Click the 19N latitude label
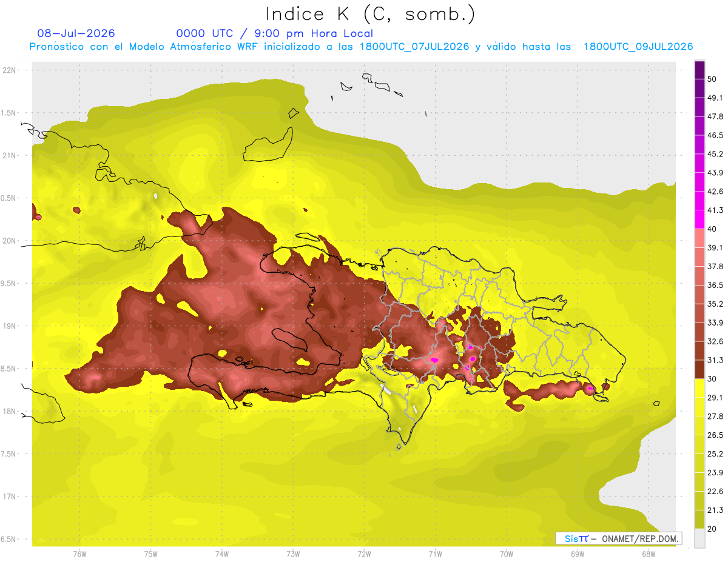The width and height of the screenshot is (728, 562). pyautogui.click(x=10, y=326)
